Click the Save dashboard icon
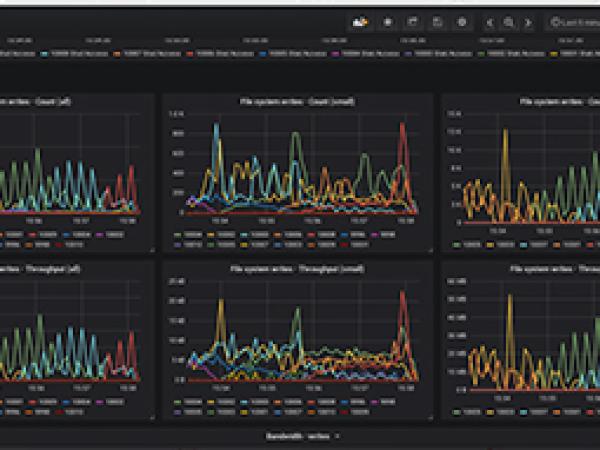This screenshot has height=450, width=600. pos(437,21)
